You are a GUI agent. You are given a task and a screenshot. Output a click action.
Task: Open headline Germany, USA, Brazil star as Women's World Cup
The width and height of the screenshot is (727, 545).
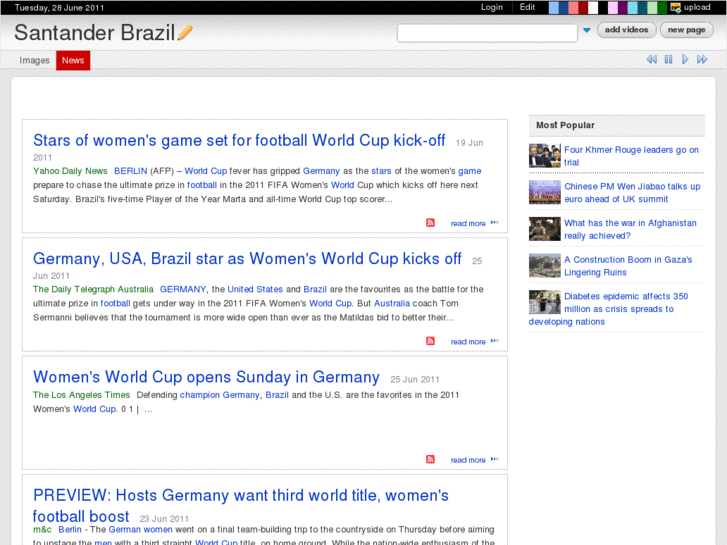247,258
